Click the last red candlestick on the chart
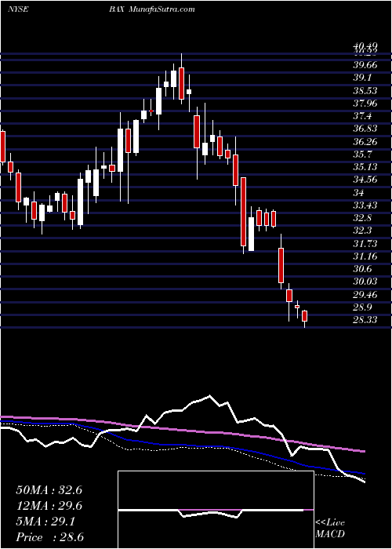 pos(304,316)
